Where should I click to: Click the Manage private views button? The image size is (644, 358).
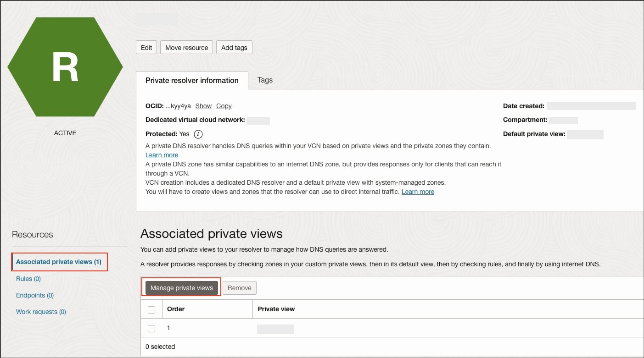point(181,288)
